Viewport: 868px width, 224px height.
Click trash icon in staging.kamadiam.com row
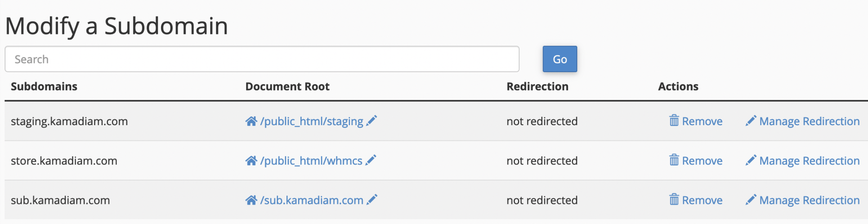[674, 120]
